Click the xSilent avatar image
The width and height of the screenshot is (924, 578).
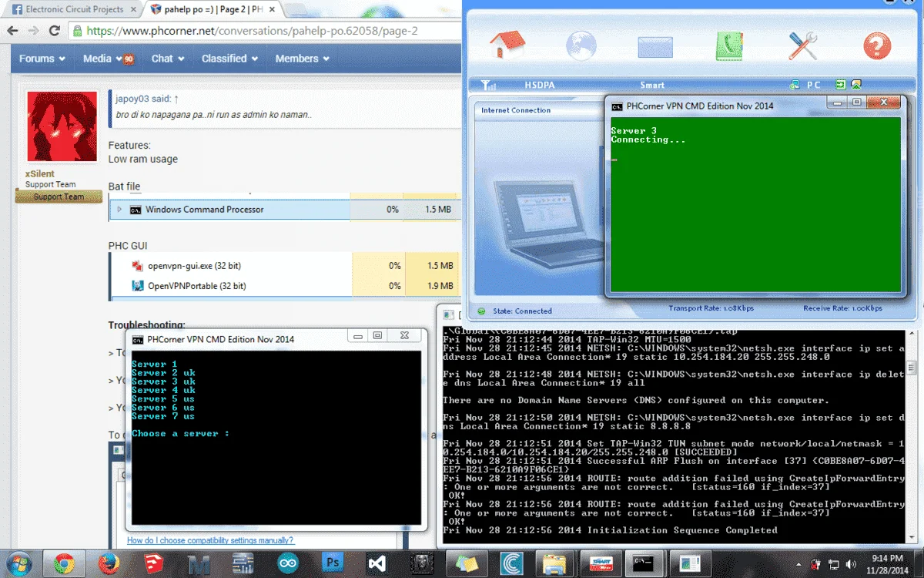pyautogui.click(x=62, y=126)
